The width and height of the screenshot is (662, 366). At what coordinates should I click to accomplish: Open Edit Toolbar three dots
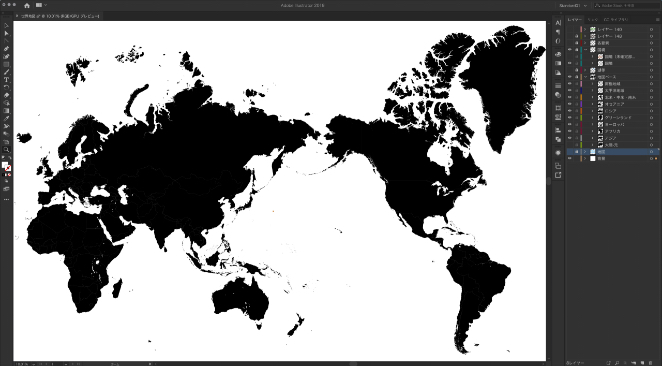(x=6, y=199)
